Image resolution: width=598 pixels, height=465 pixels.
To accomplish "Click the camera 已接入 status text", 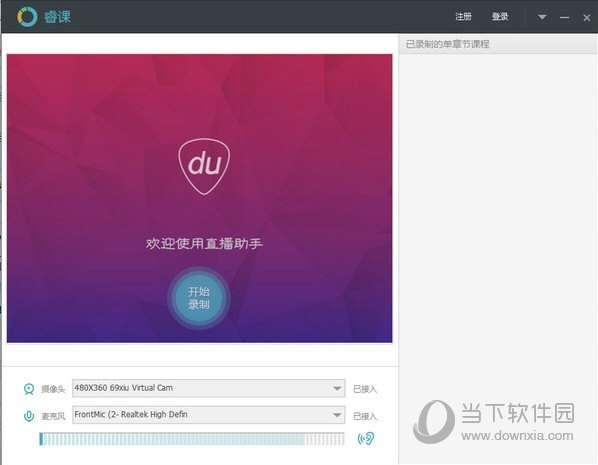I will (x=365, y=389).
